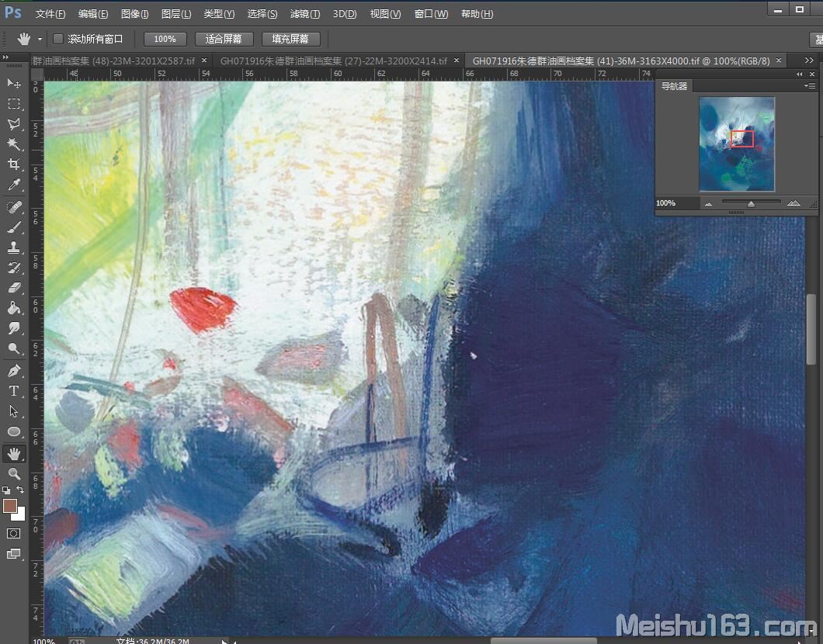Select the Smudge tool

pos(14,327)
